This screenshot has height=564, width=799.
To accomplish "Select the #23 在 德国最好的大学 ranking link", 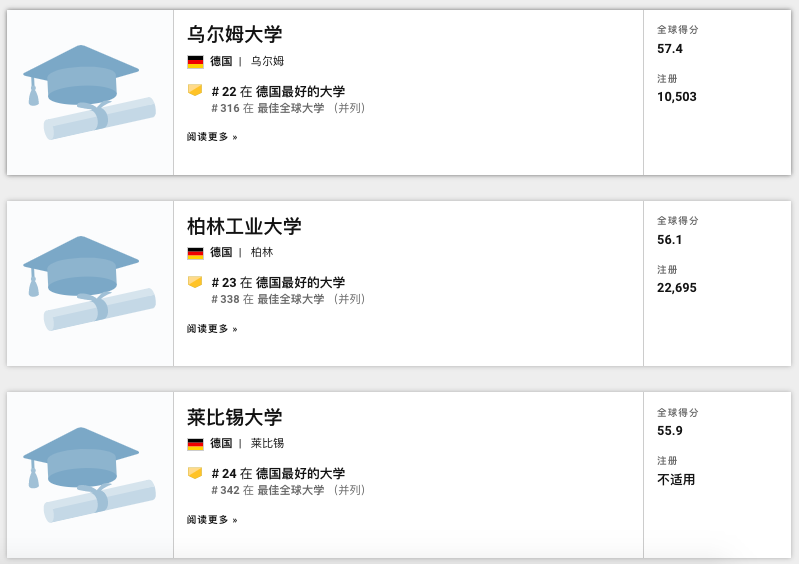I will 278,283.
